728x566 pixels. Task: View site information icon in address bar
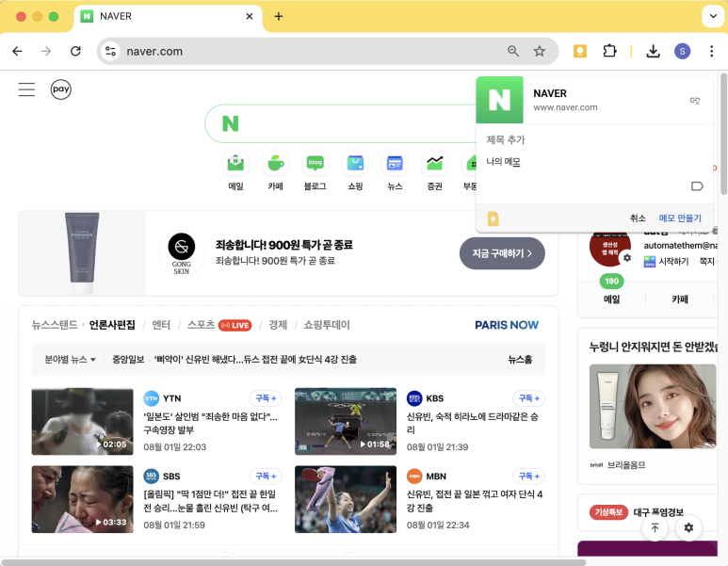[110, 51]
